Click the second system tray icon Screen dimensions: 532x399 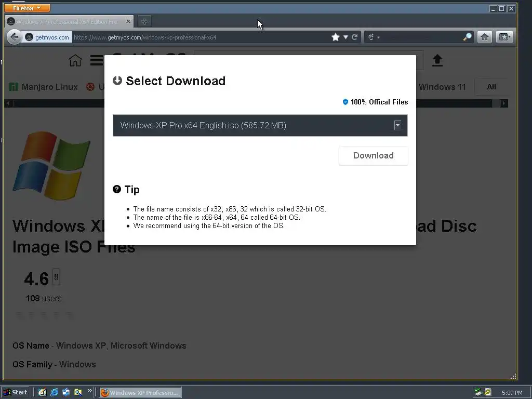(x=488, y=392)
